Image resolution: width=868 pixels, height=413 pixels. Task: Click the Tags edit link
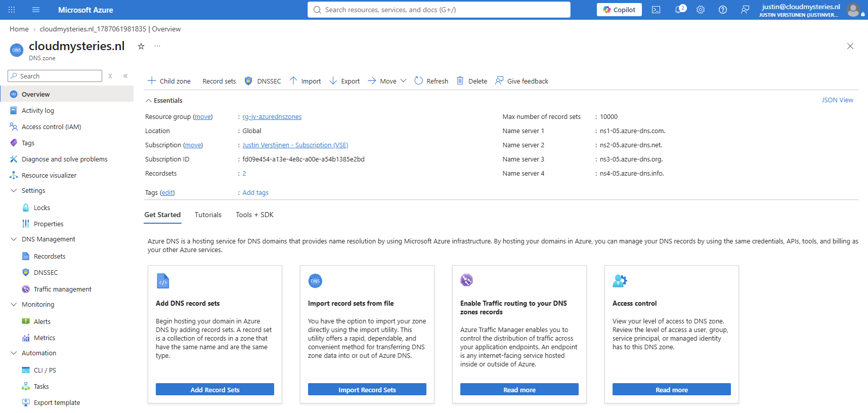pyautogui.click(x=167, y=193)
